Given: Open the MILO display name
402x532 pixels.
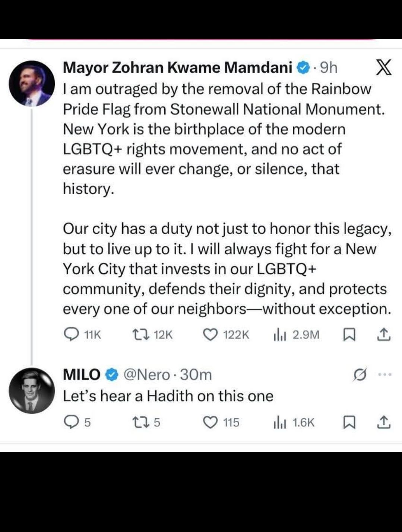Looking at the screenshot, I should [x=82, y=374].
